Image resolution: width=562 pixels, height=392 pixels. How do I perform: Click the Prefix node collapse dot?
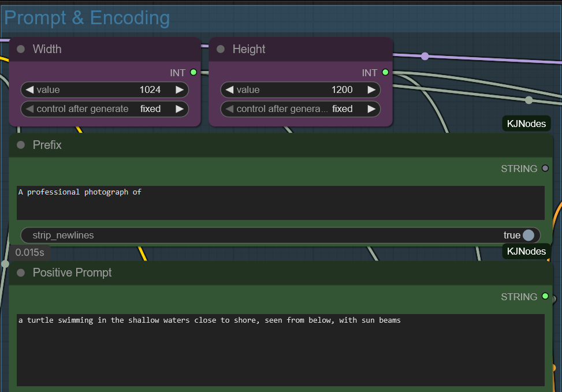[21, 145]
